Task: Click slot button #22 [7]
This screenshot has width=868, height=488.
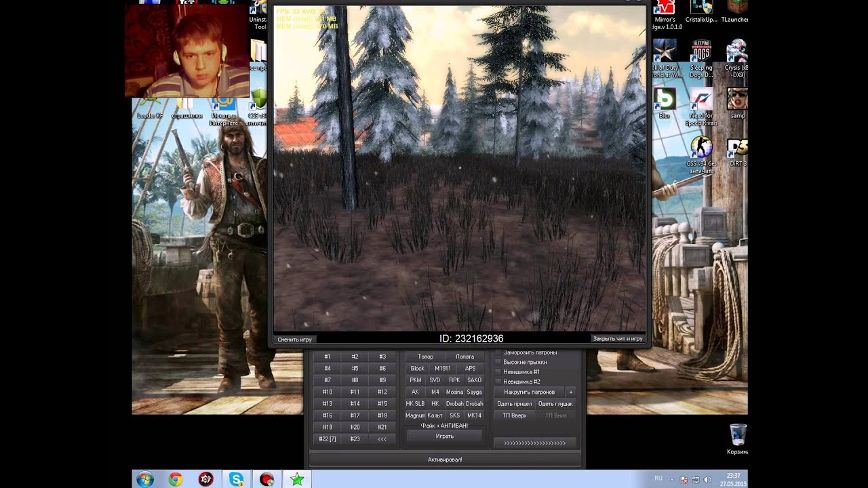Action: point(328,439)
